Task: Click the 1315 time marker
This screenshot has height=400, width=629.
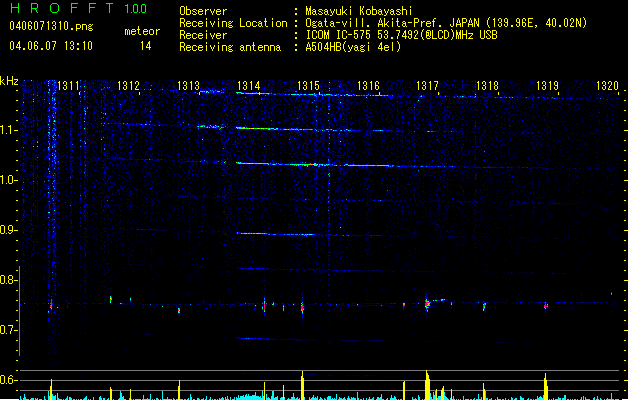Action: pos(308,85)
